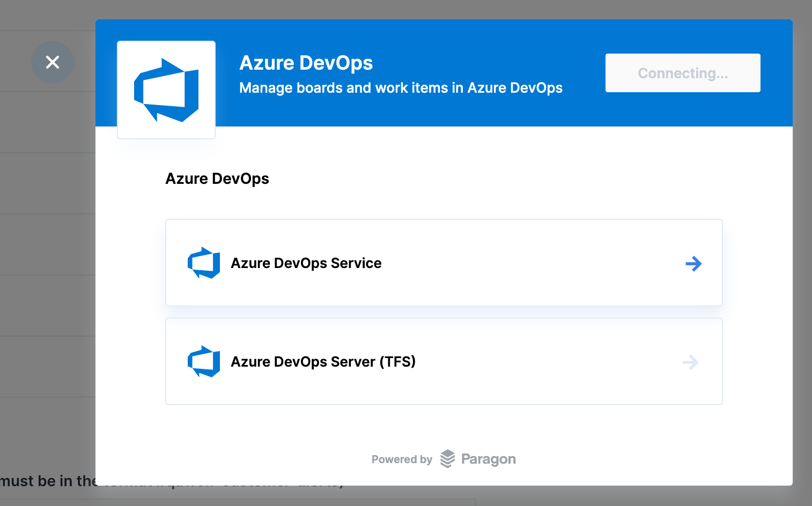This screenshot has height=506, width=812.
Task: Click the header title "Azure DevOps"
Action: point(306,63)
